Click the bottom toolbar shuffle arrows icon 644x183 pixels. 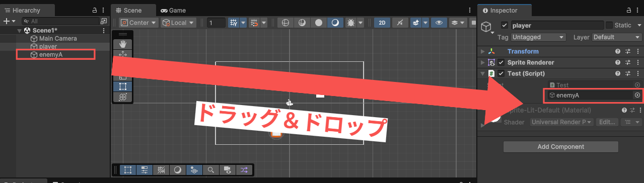click(x=244, y=170)
